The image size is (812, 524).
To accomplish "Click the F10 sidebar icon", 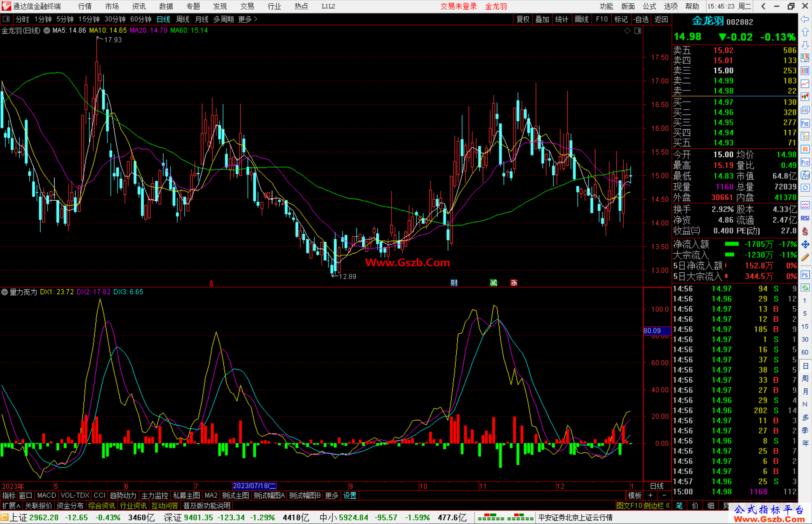I will coord(805,123).
